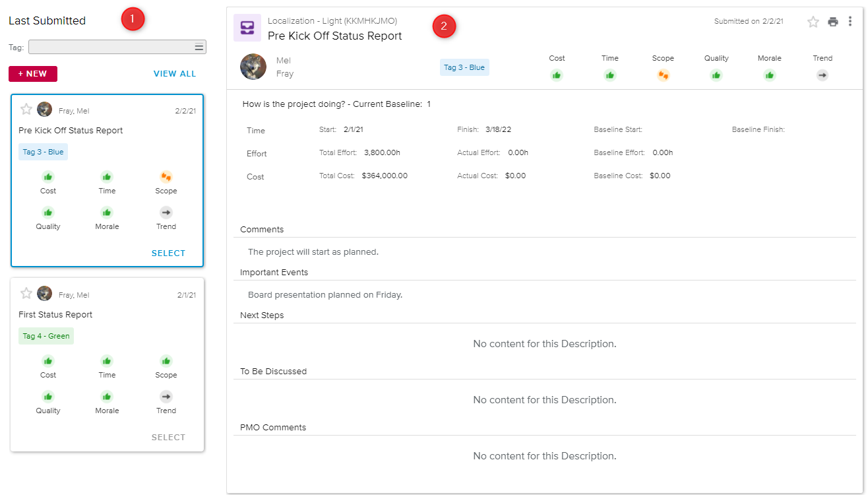Click the purple project icon in header
The width and height of the screenshot is (868, 495).
247,28
